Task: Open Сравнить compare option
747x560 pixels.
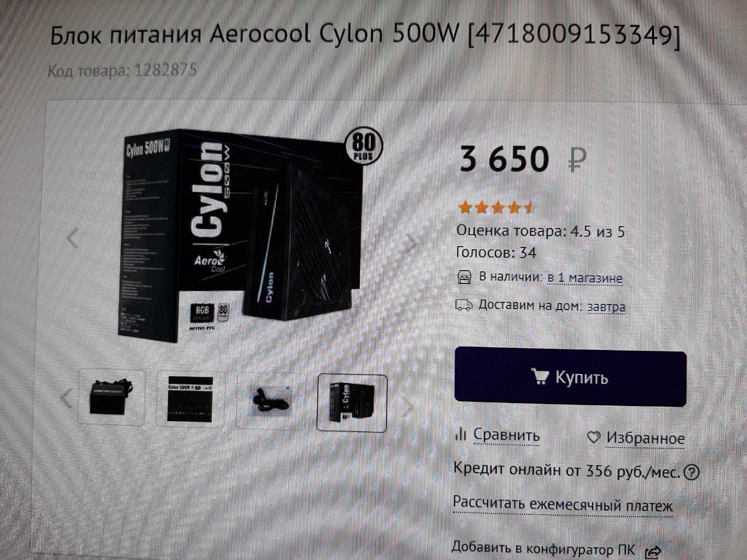Action: (506, 435)
